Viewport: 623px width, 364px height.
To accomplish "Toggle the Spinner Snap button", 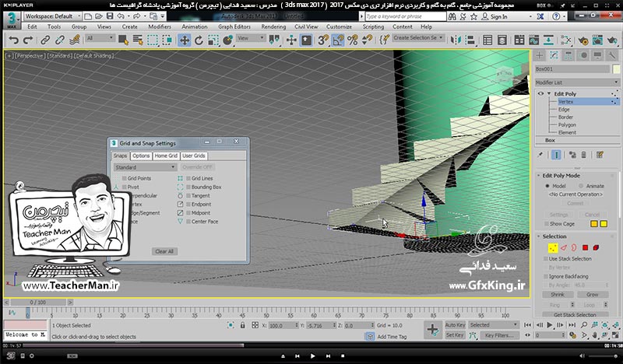I will point(367,40).
